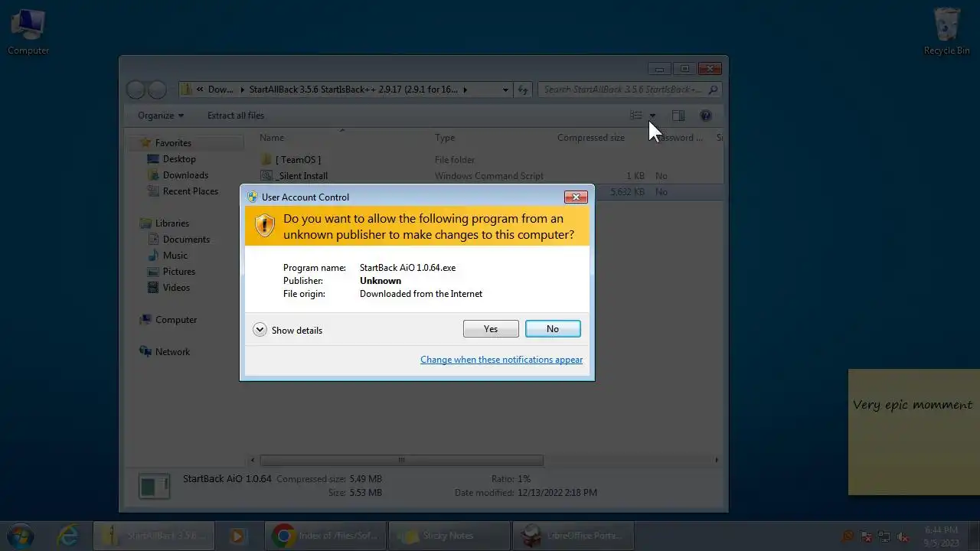Image resolution: width=980 pixels, height=551 pixels.
Task: Click StartAllBack Explorer taskbar button
Action: pyautogui.click(x=154, y=536)
